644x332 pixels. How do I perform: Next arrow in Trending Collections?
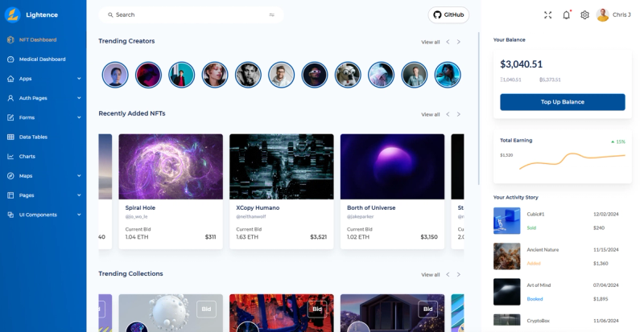click(459, 275)
